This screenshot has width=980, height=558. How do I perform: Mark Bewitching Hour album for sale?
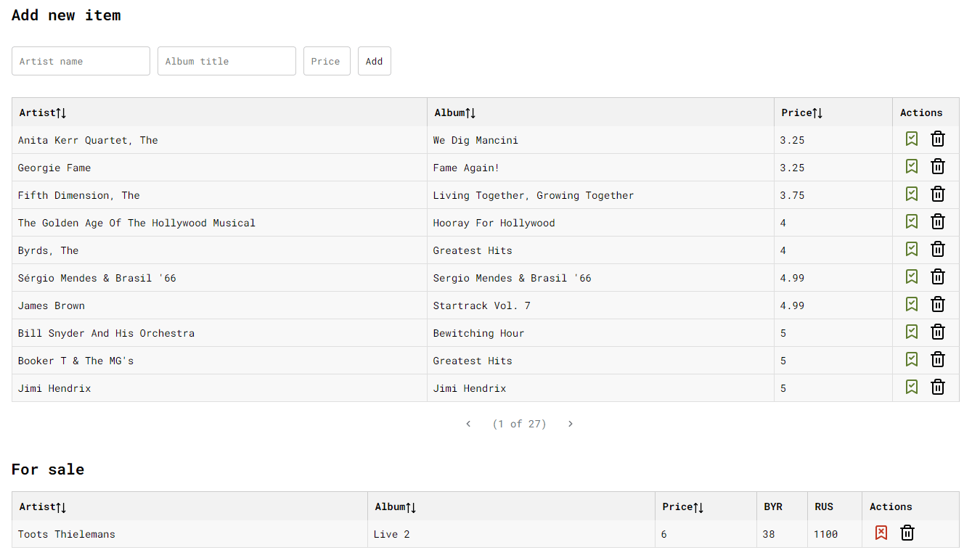pyautogui.click(x=912, y=332)
